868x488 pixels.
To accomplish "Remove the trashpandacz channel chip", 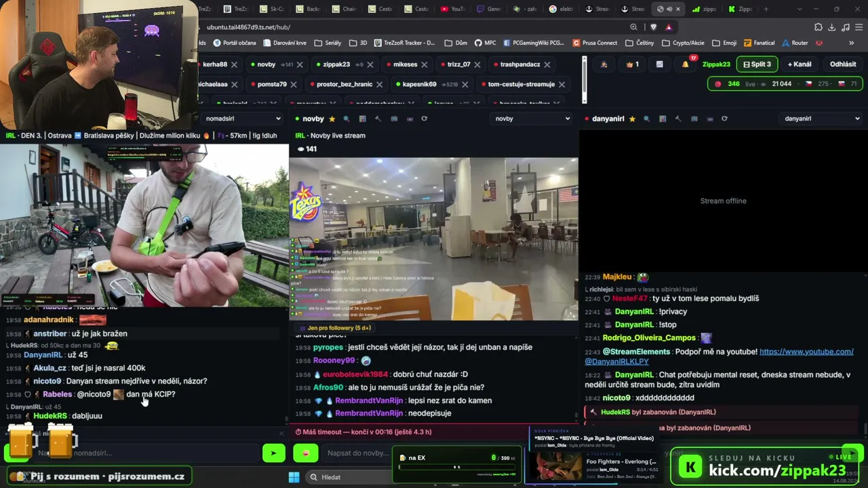I will click(547, 64).
